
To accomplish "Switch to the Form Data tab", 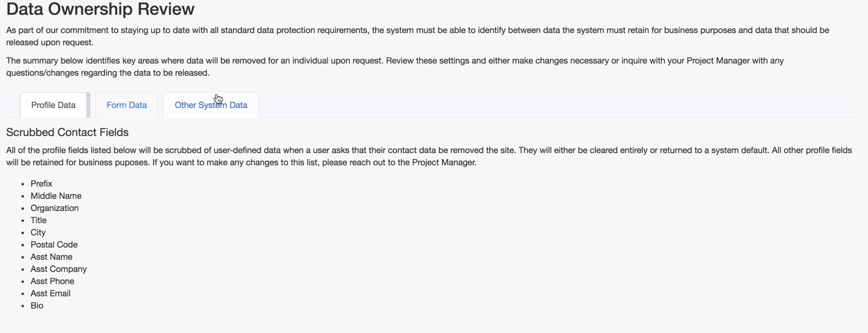I will coord(126,105).
